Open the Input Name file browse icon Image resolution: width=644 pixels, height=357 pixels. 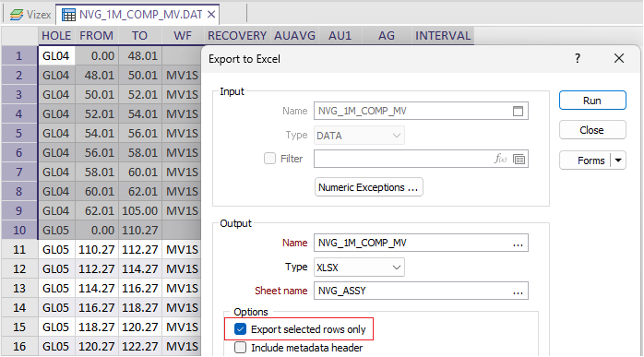(x=518, y=111)
